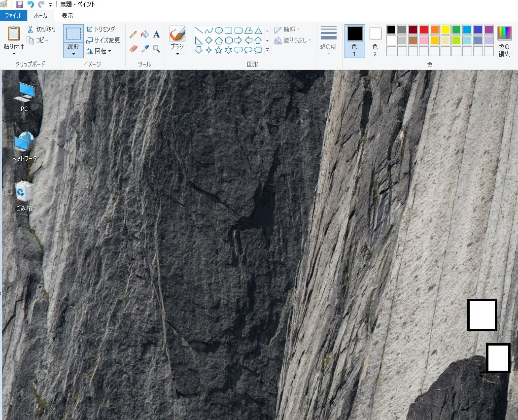This screenshot has height=420, width=518.
Task: Expand the 回転 rotate dropdown
Action: pos(109,51)
